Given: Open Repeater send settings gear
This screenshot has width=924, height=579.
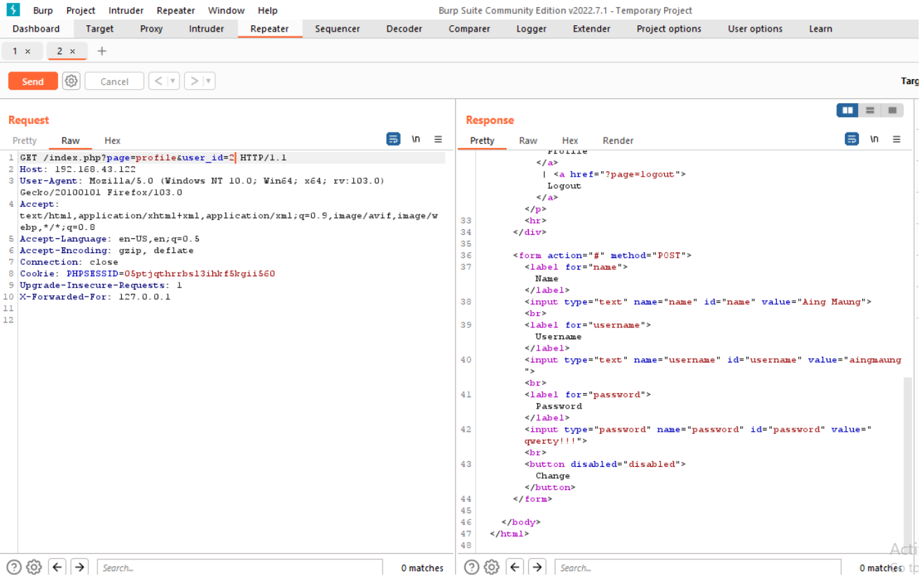Looking at the screenshot, I should click(x=71, y=81).
